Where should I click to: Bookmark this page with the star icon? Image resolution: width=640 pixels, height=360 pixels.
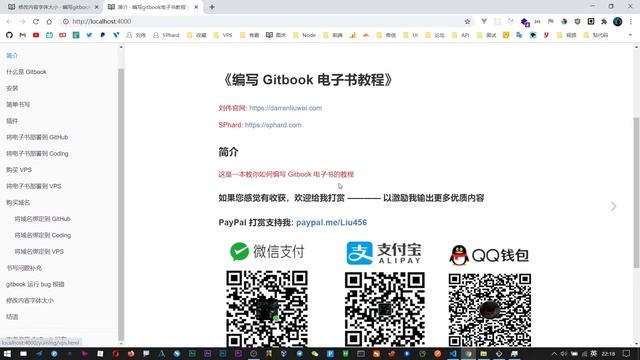pyautogui.click(x=467, y=22)
